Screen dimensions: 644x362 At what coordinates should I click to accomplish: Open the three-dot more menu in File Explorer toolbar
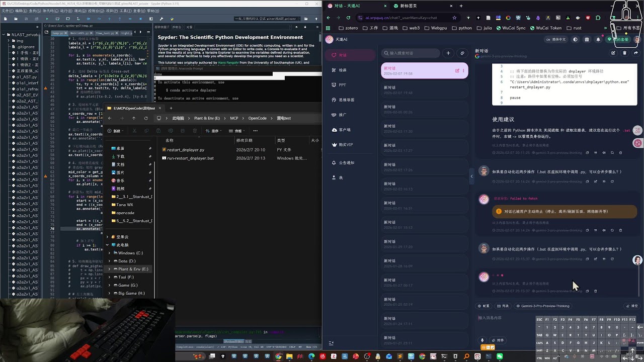pos(255,131)
